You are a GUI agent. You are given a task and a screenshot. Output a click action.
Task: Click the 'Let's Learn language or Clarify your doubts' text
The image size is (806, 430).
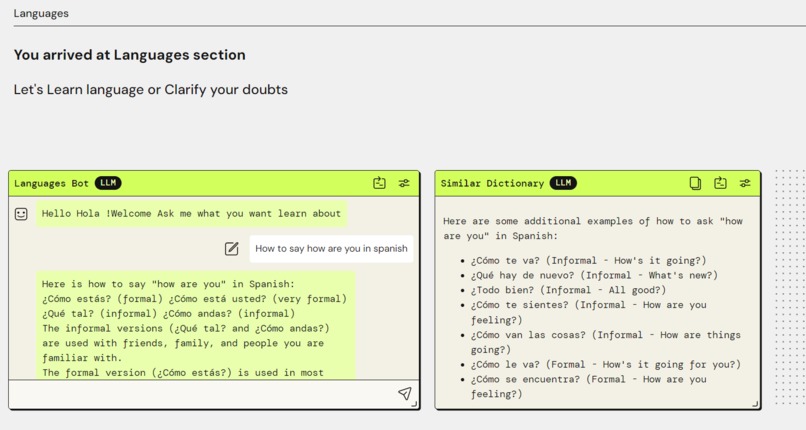(x=151, y=89)
